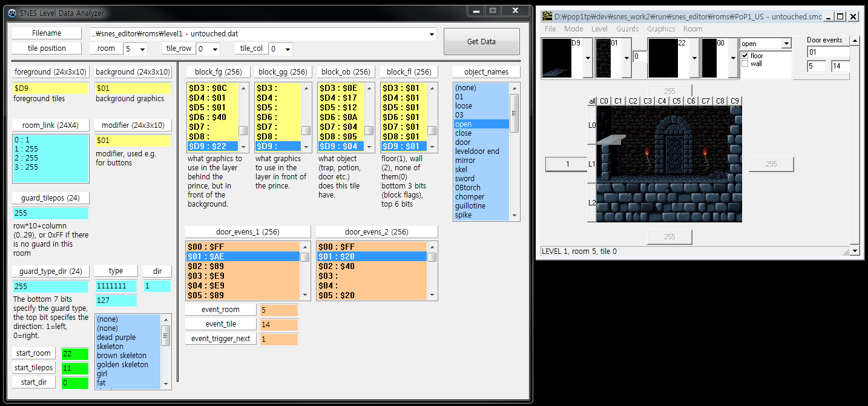
Task: Select 'golden skeleton' in guard type list
Action: coord(128,365)
